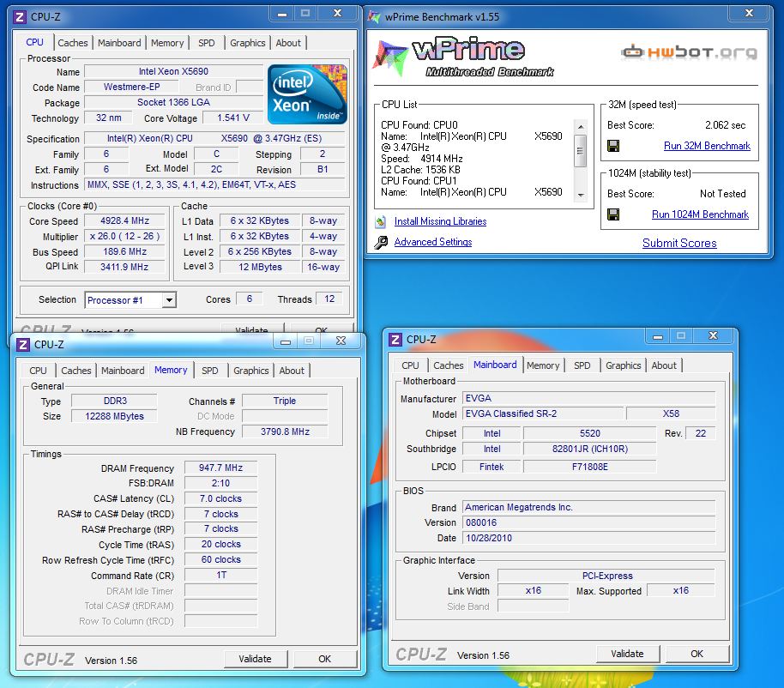
Task: Click the Intel Xeon inside logo badge
Action: (x=307, y=94)
